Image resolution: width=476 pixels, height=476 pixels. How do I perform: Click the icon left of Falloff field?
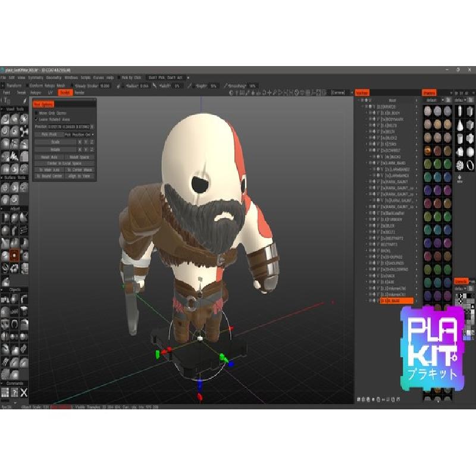pos(155,86)
